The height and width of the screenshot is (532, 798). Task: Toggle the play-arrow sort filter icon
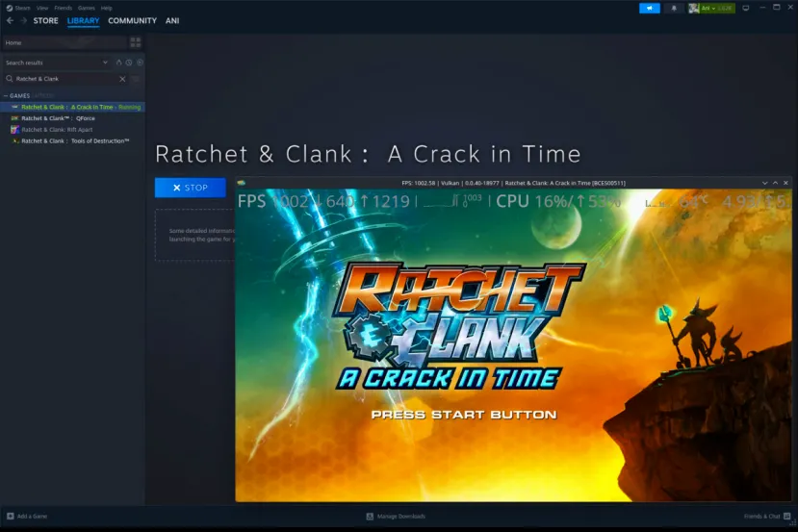coord(140,63)
